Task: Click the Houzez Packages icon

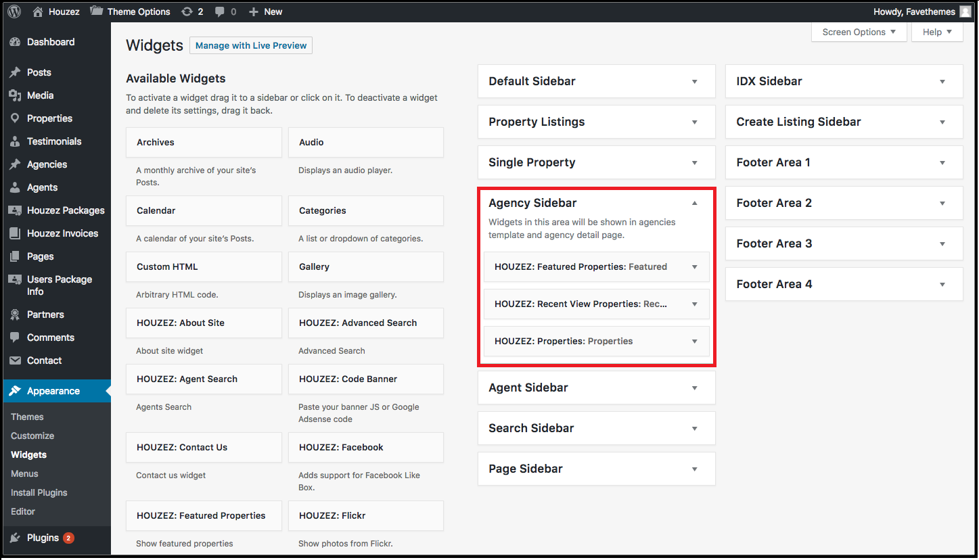Action: 15,210
